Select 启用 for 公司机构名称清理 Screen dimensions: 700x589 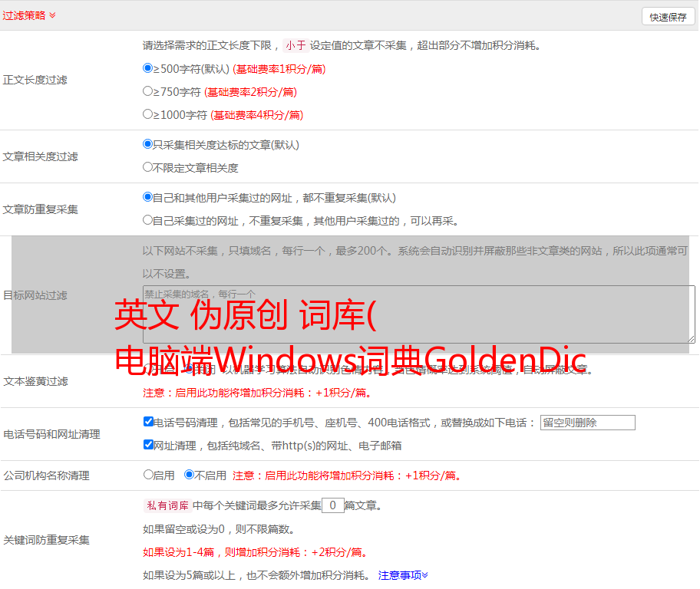148,474
